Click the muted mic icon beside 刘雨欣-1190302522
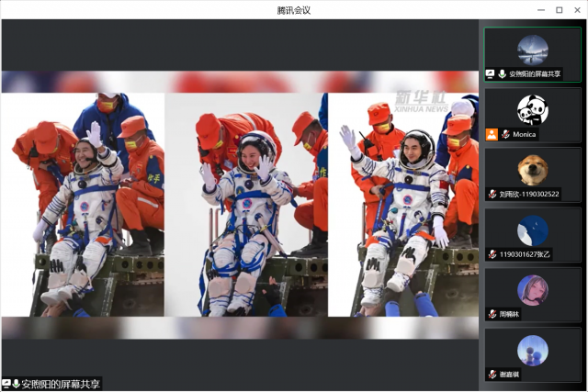The width and height of the screenshot is (588, 392). (492, 194)
